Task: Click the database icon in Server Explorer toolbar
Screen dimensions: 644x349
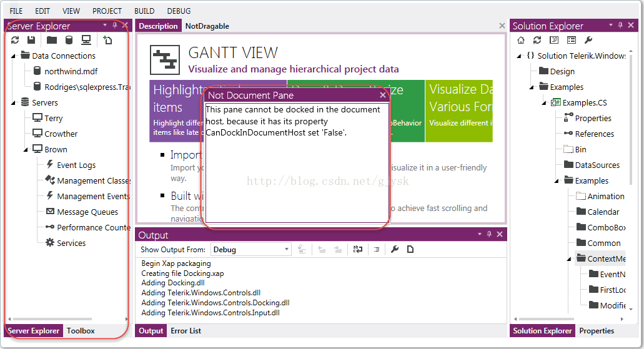Action: 69,40
